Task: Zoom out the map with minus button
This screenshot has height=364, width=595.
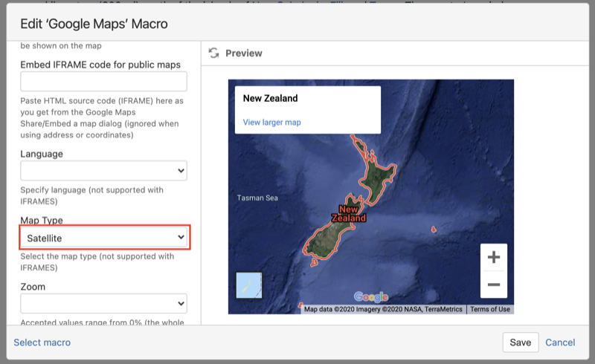Action: point(494,285)
